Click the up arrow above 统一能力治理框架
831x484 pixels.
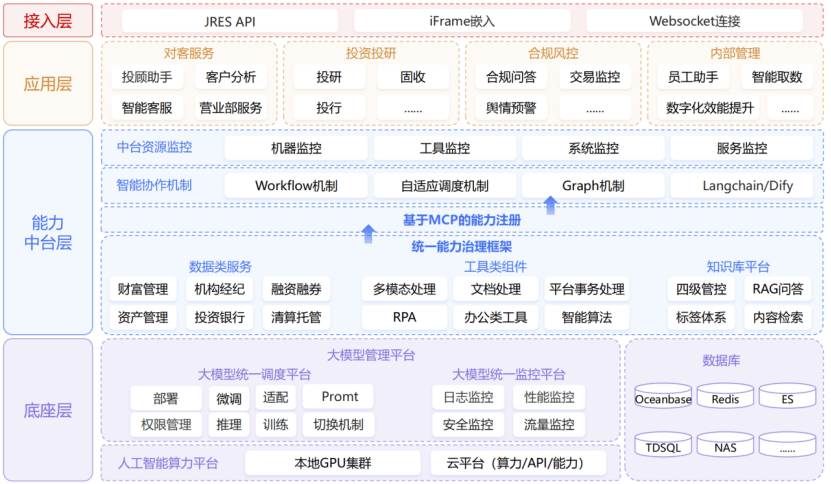click(x=368, y=234)
